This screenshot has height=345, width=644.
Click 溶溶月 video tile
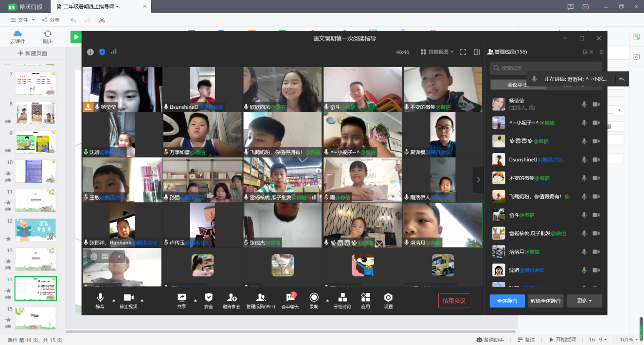tap(443, 225)
